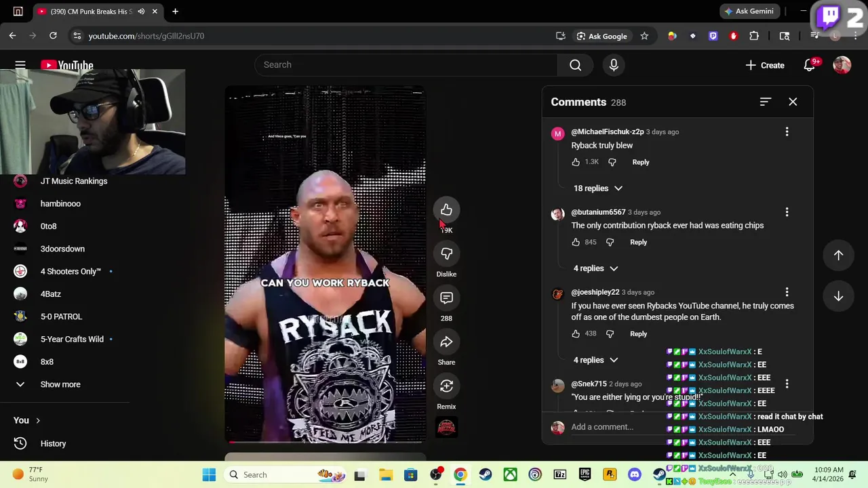Expand 4 replies under butanium6567 comment
This screenshot has width=868, height=488.
595,268
